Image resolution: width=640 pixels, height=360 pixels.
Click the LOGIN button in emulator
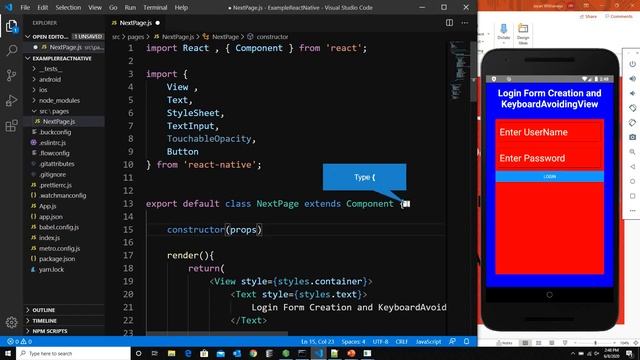pos(549,177)
